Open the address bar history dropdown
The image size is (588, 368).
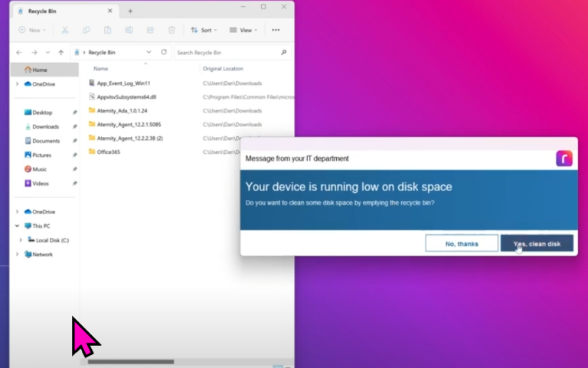[x=150, y=52]
